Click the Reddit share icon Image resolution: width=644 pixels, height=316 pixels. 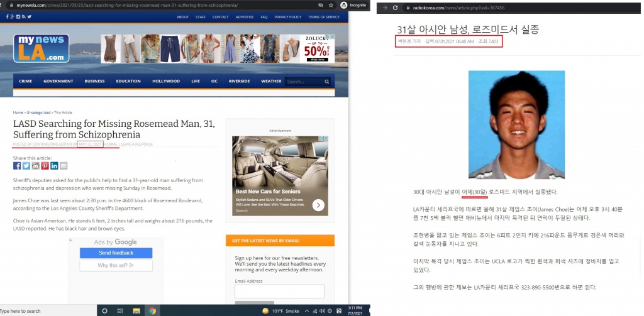[36, 166]
